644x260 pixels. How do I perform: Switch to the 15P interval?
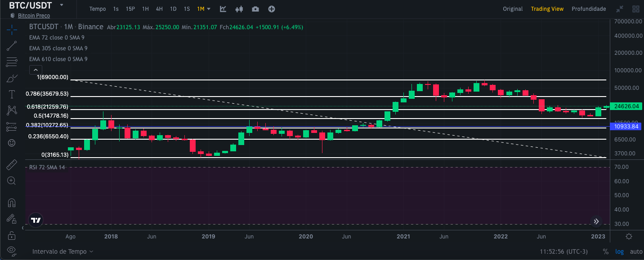(x=130, y=9)
